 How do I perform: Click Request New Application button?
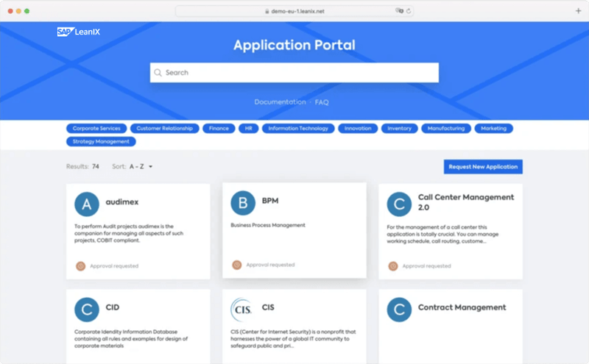coord(483,167)
